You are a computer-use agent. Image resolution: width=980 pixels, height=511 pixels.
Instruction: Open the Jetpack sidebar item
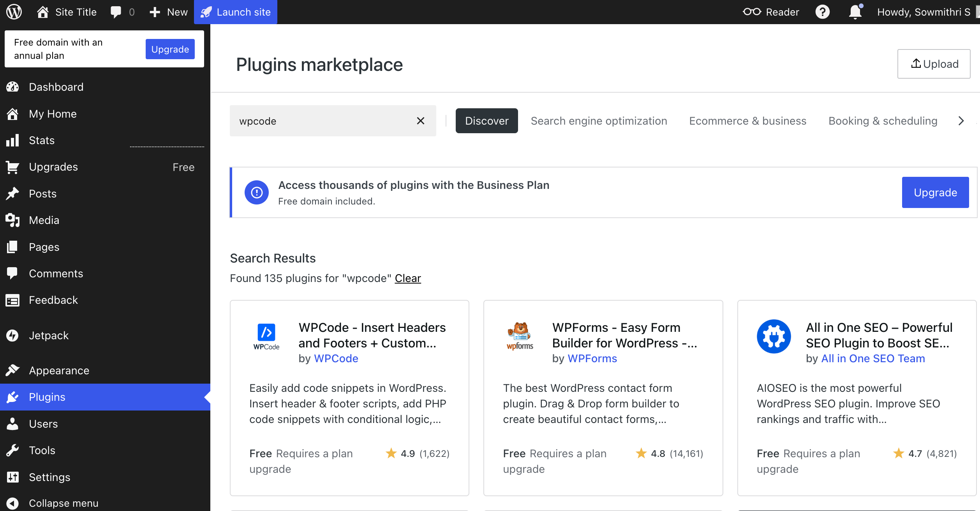pyautogui.click(x=49, y=335)
